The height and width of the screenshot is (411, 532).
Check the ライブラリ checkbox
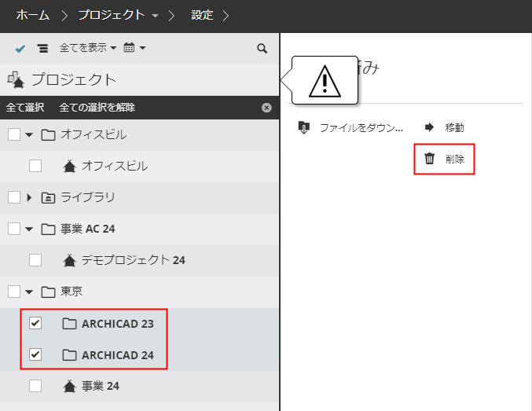click(14, 197)
